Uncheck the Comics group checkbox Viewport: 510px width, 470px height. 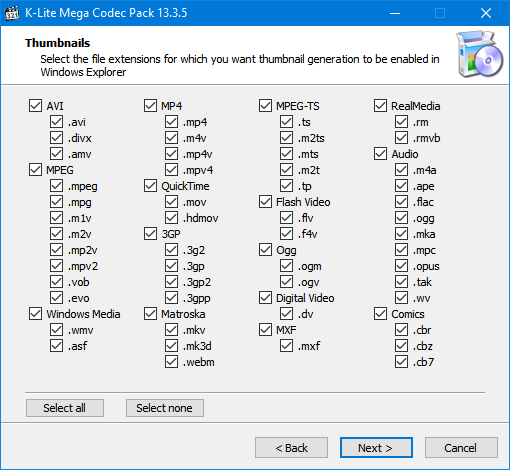coord(380,314)
